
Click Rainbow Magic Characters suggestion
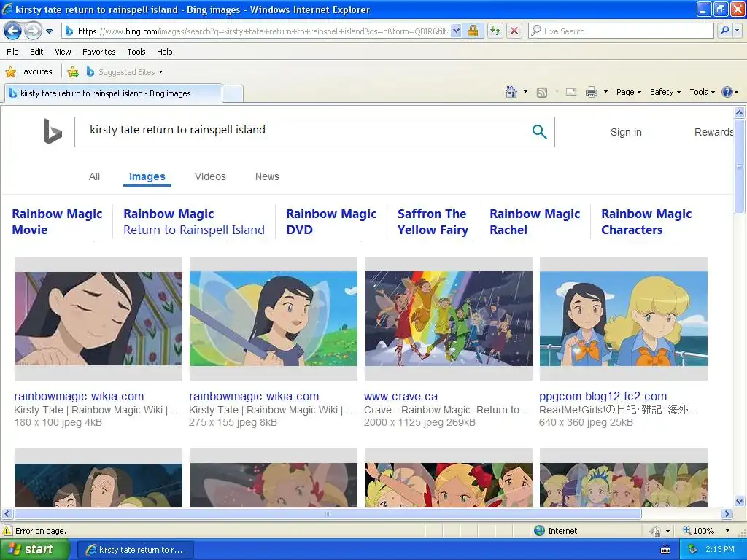646,222
